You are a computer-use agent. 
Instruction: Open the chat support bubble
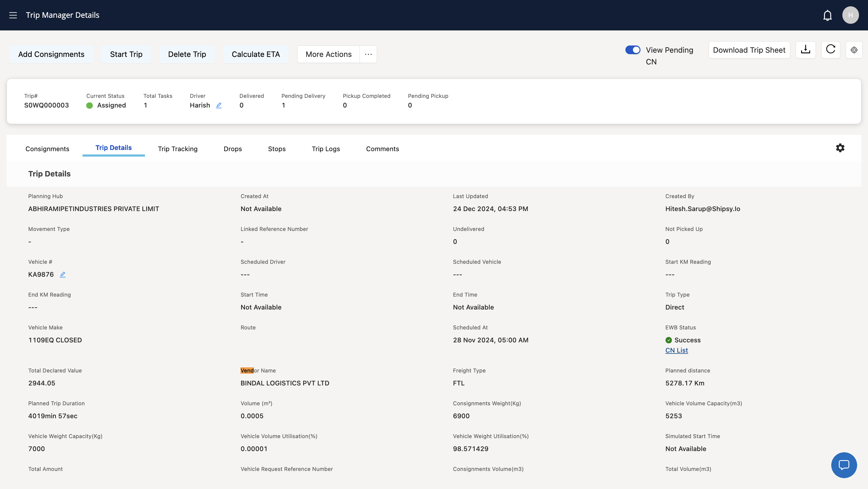pos(844,465)
